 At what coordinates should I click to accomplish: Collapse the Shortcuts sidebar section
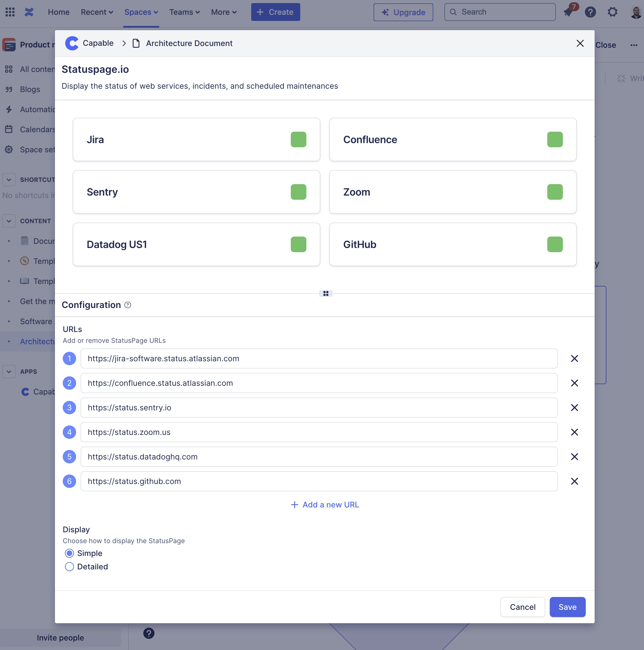click(x=9, y=180)
